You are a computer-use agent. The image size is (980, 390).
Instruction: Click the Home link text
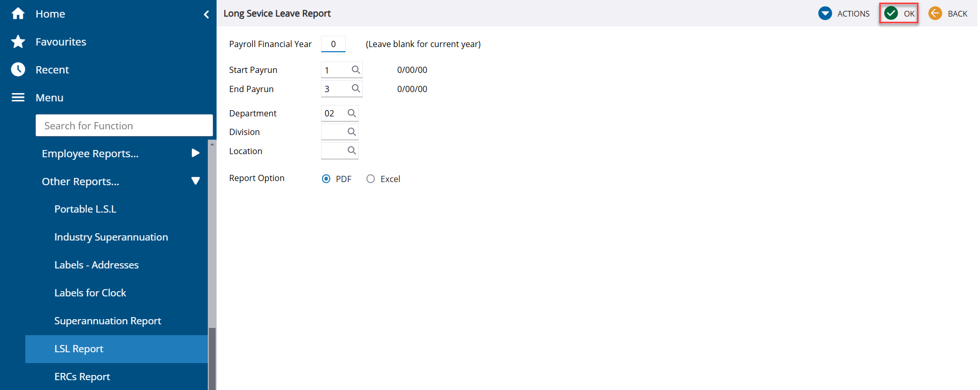click(50, 14)
